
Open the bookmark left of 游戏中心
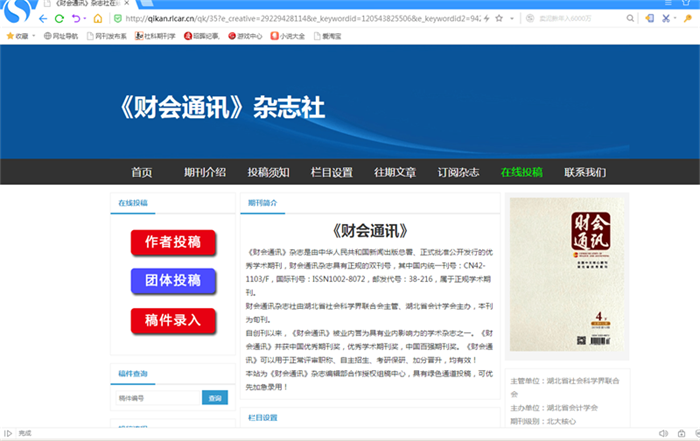point(202,36)
